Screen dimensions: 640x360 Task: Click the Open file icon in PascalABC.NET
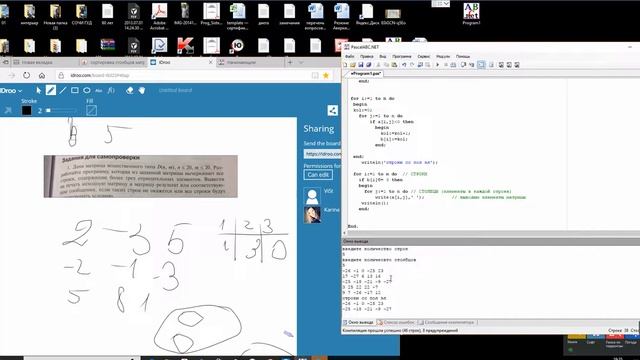353,65
